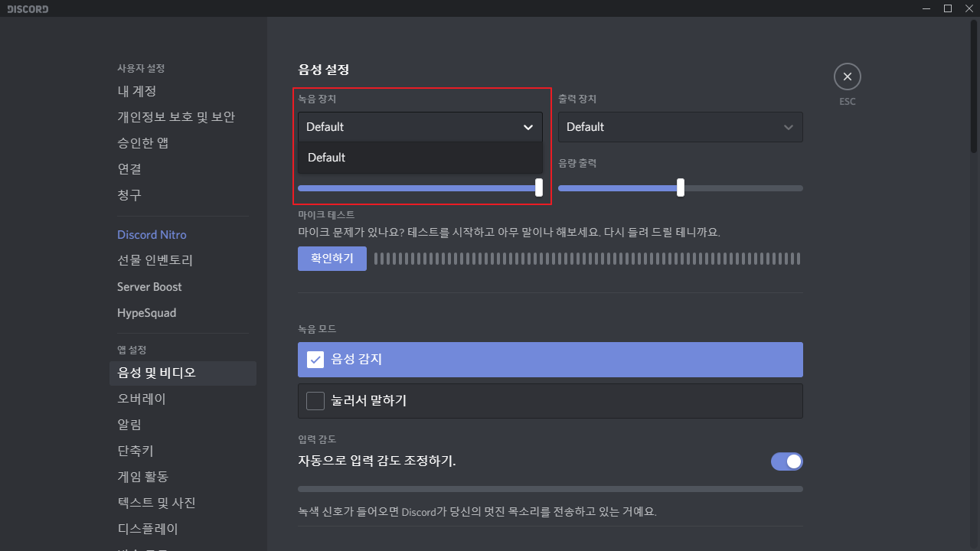The image size is (980, 551).
Task: Click the 입력 감도 label
Action: pos(317,439)
